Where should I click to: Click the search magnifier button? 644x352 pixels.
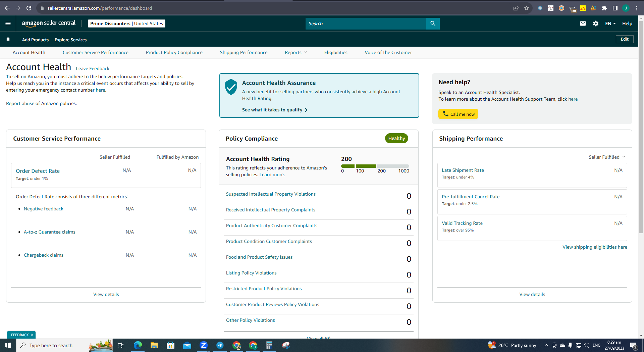tap(433, 23)
